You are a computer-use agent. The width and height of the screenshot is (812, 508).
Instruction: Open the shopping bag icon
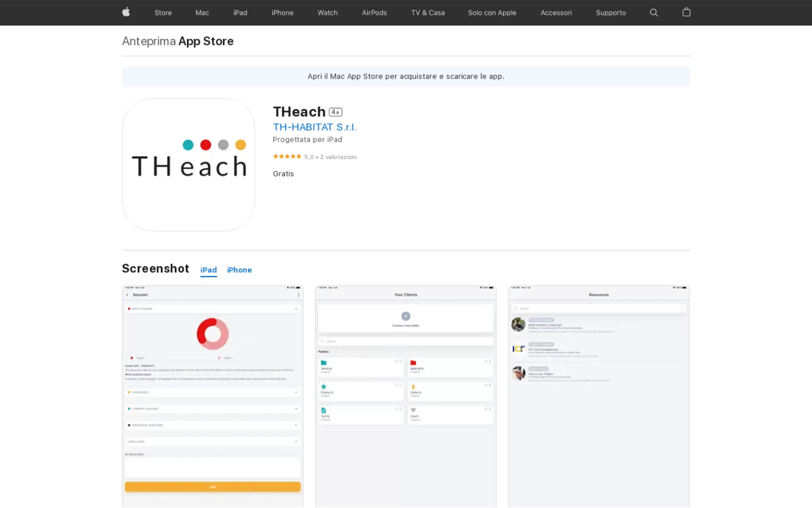pos(686,12)
